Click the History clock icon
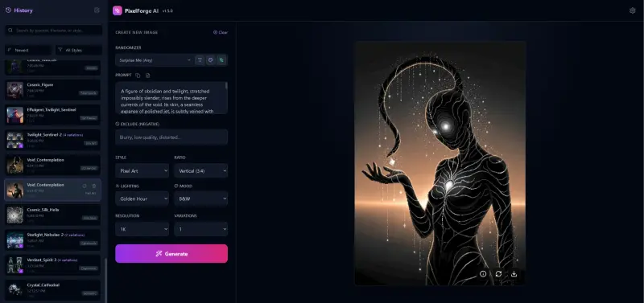The image size is (644, 303). coord(8,10)
